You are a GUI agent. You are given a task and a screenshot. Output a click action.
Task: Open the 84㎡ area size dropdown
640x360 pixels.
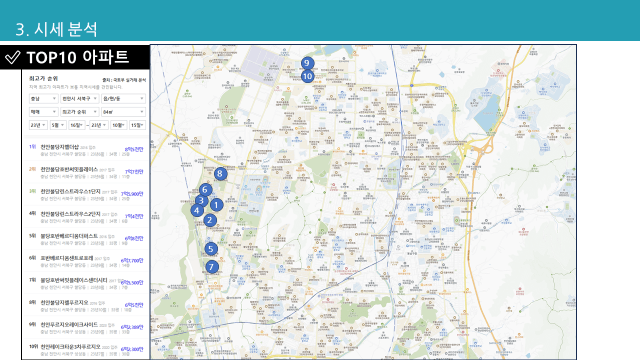click(x=123, y=112)
